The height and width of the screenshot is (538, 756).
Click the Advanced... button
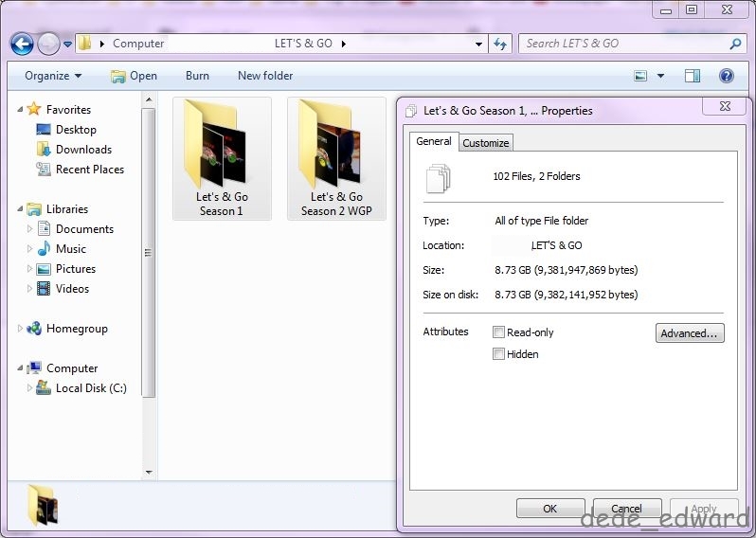[690, 333]
